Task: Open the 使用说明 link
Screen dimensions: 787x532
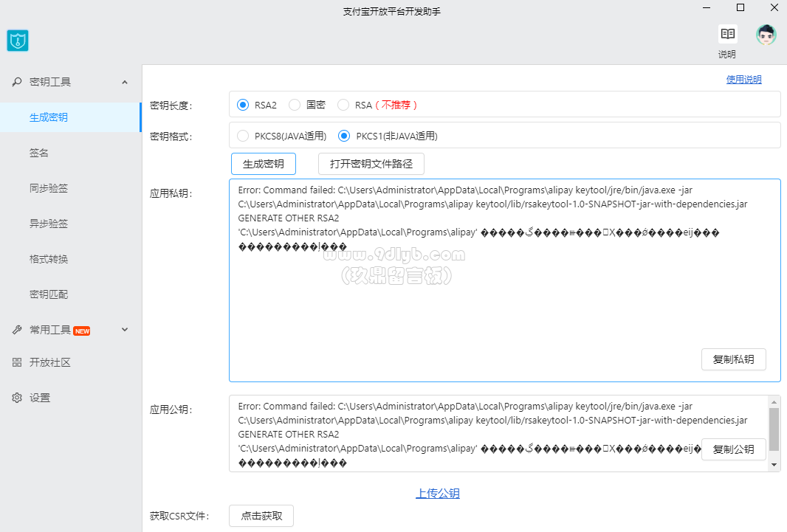Action: point(744,79)
